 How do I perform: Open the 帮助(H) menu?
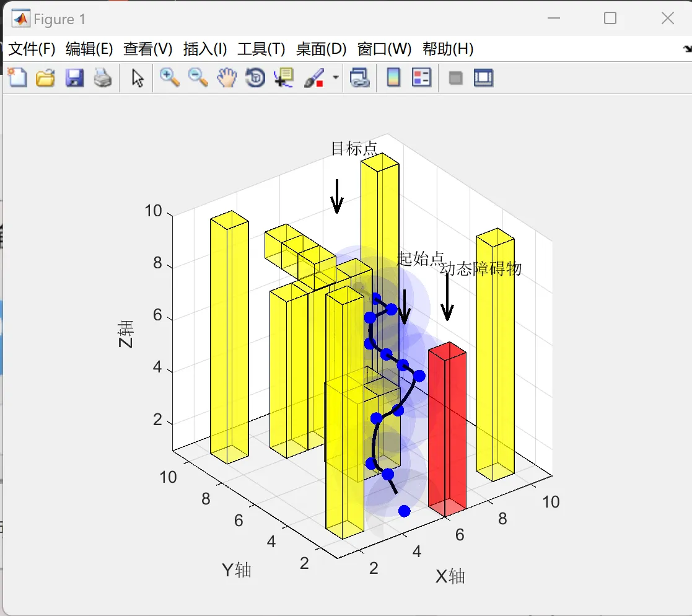coord(448,48)
